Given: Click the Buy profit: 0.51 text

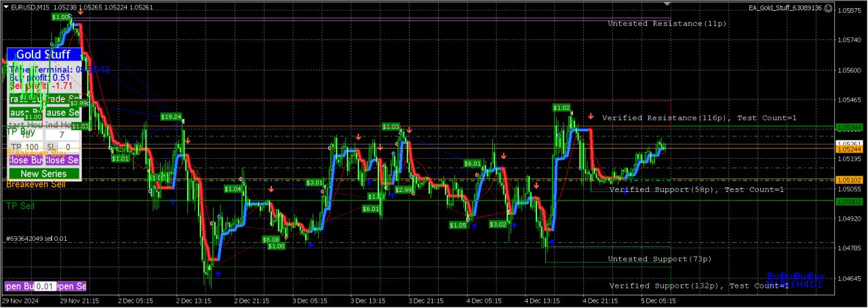Looking at the screenshot, I should coord(41,77).
